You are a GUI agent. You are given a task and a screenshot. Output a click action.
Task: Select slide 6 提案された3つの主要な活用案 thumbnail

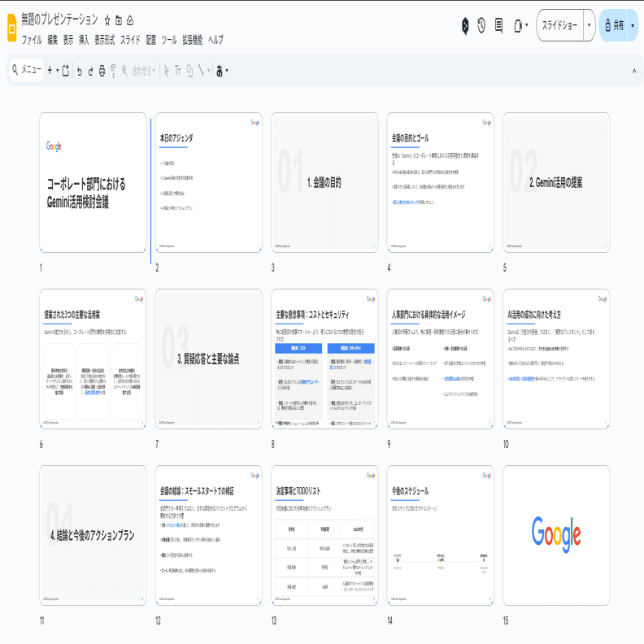coord(93,359)
